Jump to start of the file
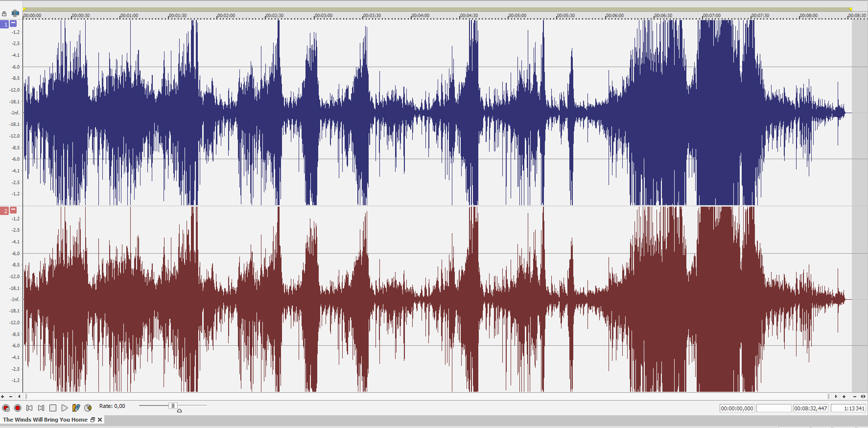 [29, 408]
